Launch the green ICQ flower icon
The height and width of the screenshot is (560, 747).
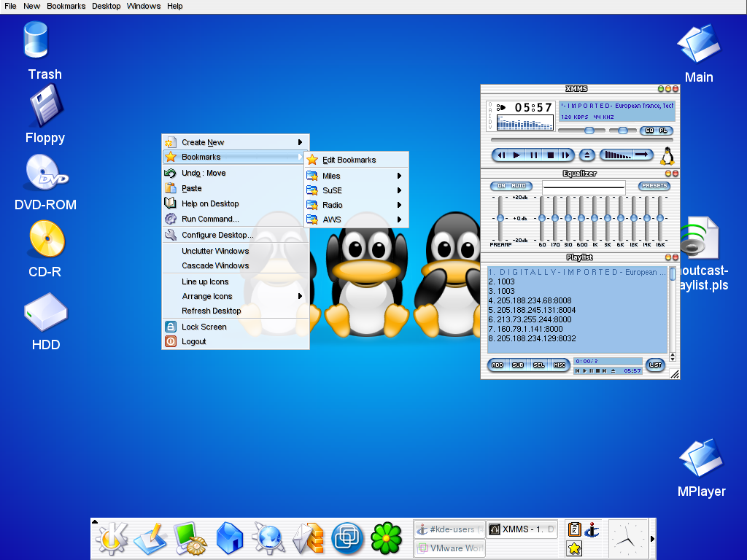click(387, 539)
